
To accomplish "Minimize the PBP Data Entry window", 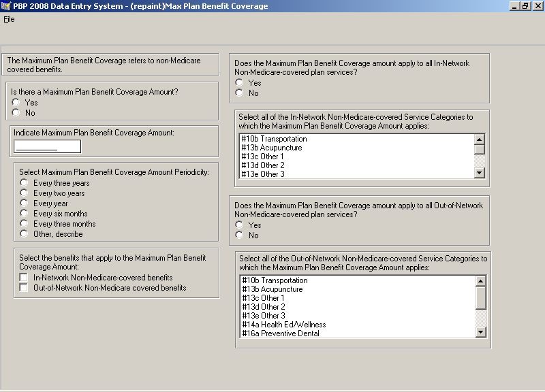I will (x=514, y=6).
